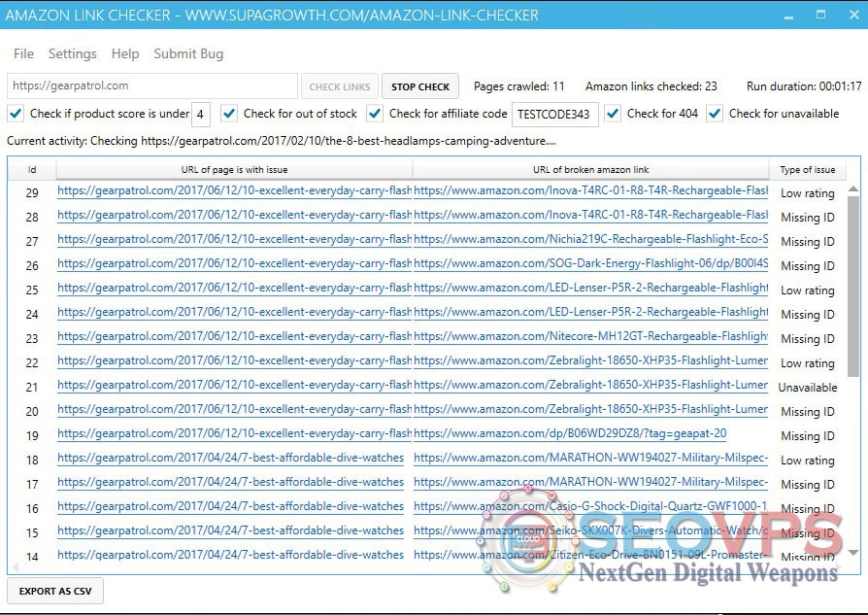Open the amazon dp/B06WD29DZ8 link in row 19

tap(570, 434)
